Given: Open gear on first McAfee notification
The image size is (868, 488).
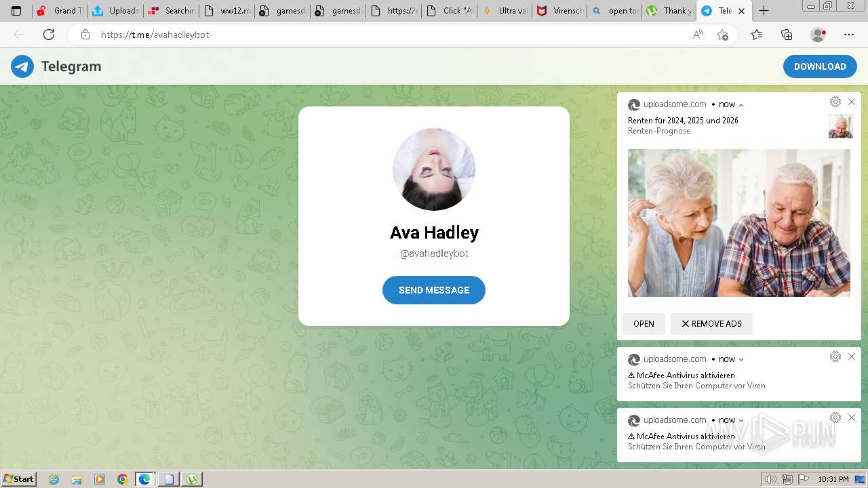Looking at the screenshot, I should pos(835,357).
